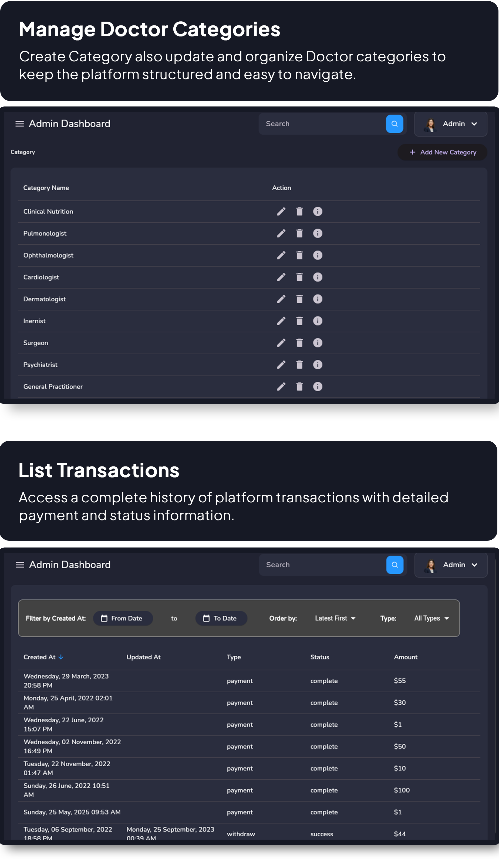Click the search icon in transactions dashboard

click(x=395, y=565)
